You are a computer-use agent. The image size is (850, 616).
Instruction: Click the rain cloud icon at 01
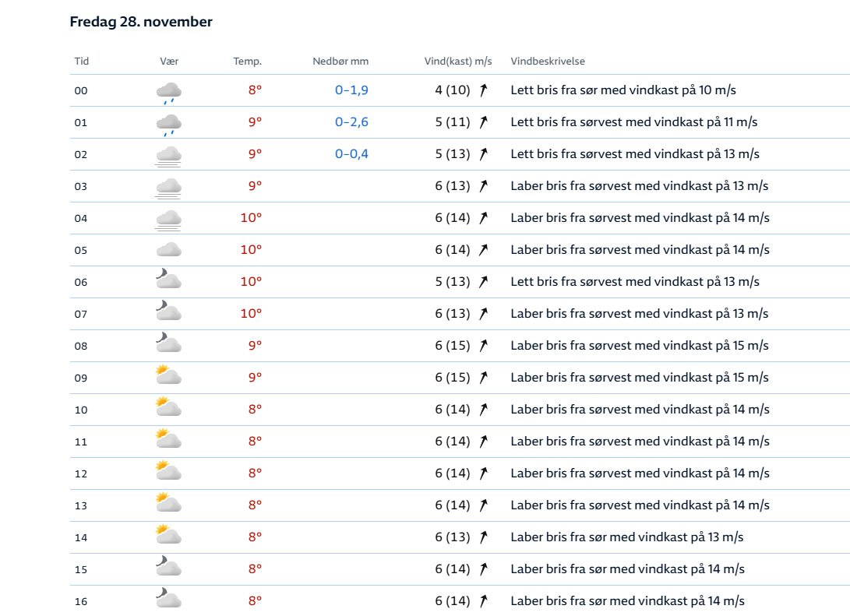168,124
